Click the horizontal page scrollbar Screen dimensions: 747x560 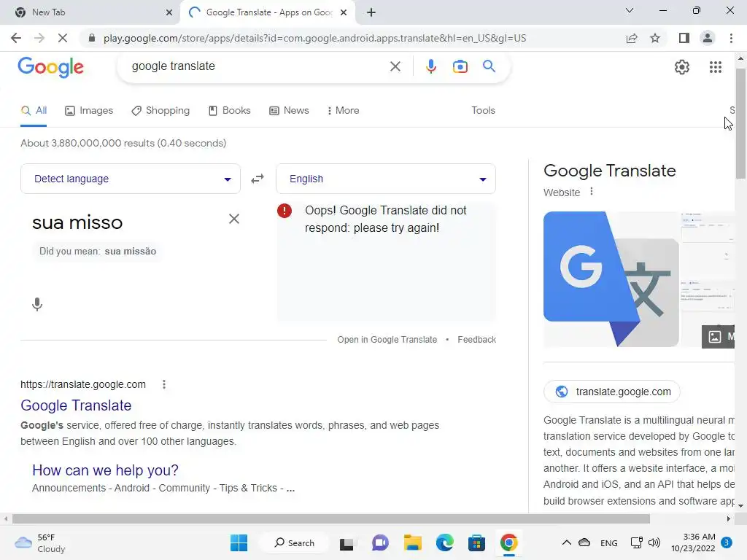click(x=330, y=518)
